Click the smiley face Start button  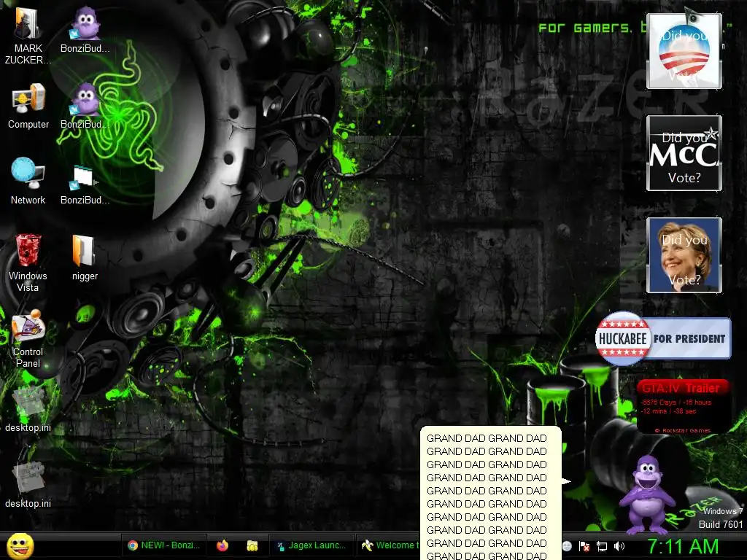click(20, 545)
